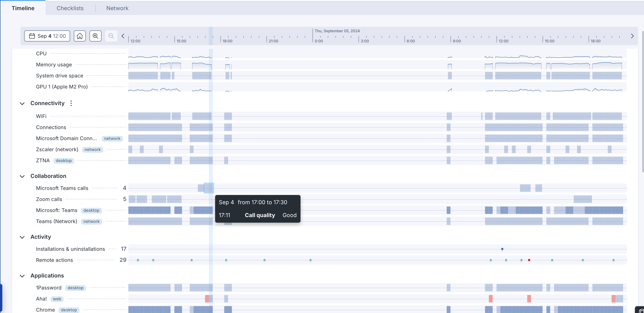
Task: Click the home reset timeline icon
Action: pyautogui.click(x=80, y=36)
